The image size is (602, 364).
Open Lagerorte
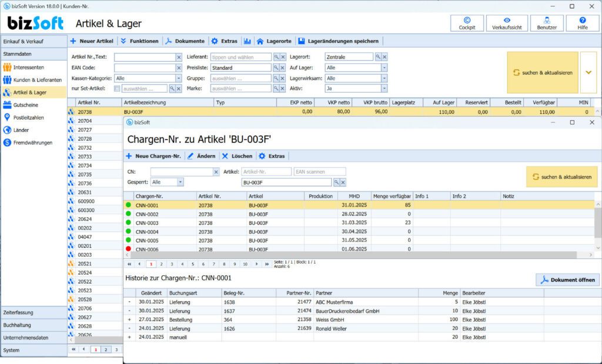click(x=275, y=41)
